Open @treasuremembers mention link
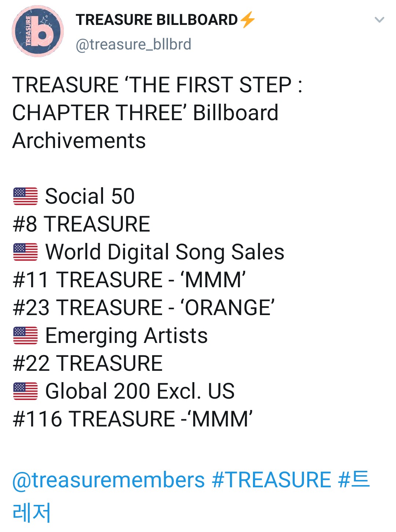Image resolution: width=396 pixels, height=532 pixels. [109, 480]
